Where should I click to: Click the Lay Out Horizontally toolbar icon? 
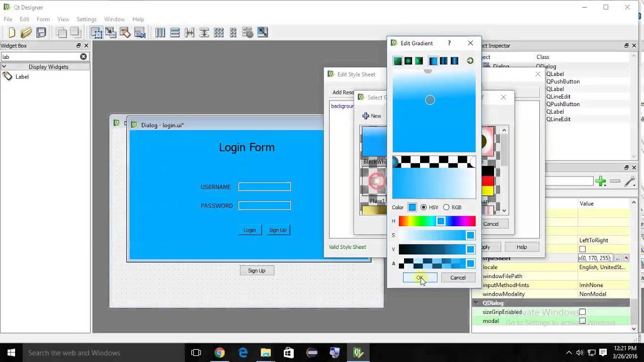(x=160, y=33)
